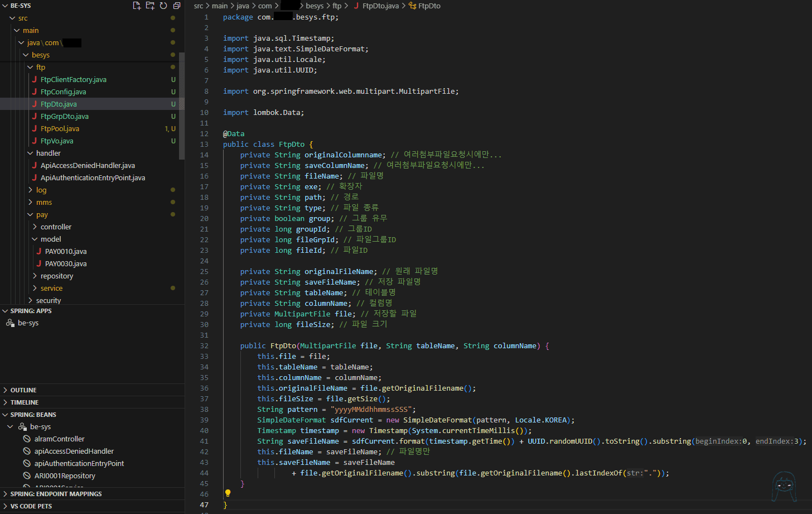This screenshot has height=514, width=812.
Task: Click the bean icon beside ARI0001Repository
Action: [27, 476]
